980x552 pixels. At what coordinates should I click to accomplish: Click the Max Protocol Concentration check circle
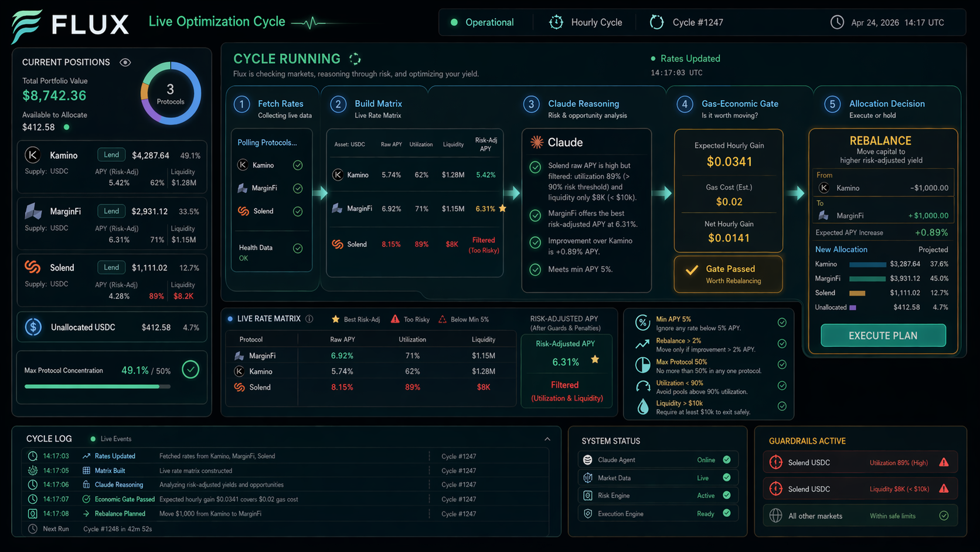click(x=190, y=370)
